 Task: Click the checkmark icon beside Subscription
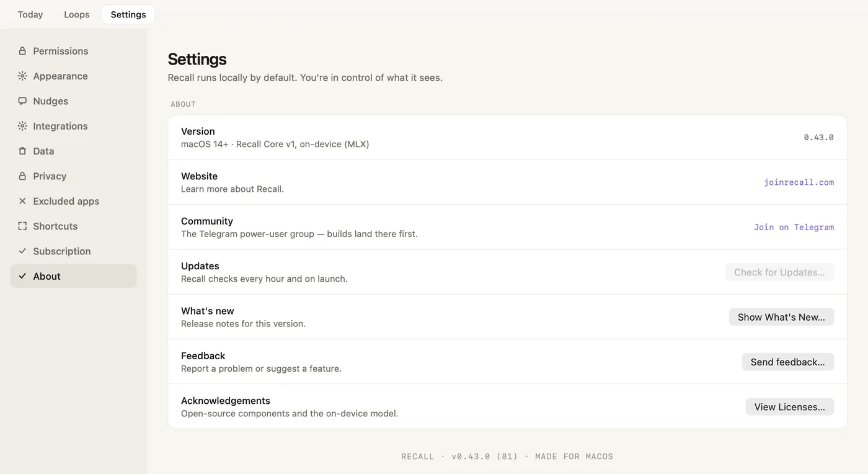point(22,251)
